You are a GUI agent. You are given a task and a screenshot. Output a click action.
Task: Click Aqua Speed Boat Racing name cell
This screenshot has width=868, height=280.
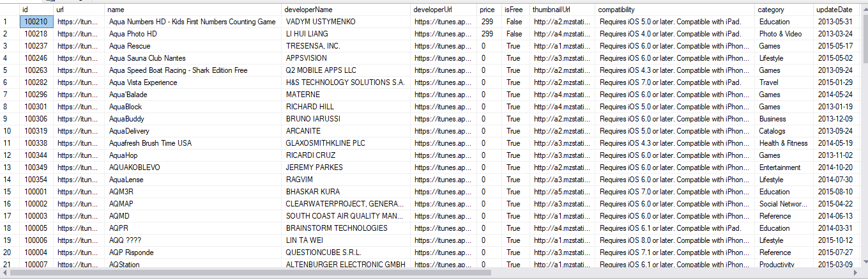pos(194,70)
